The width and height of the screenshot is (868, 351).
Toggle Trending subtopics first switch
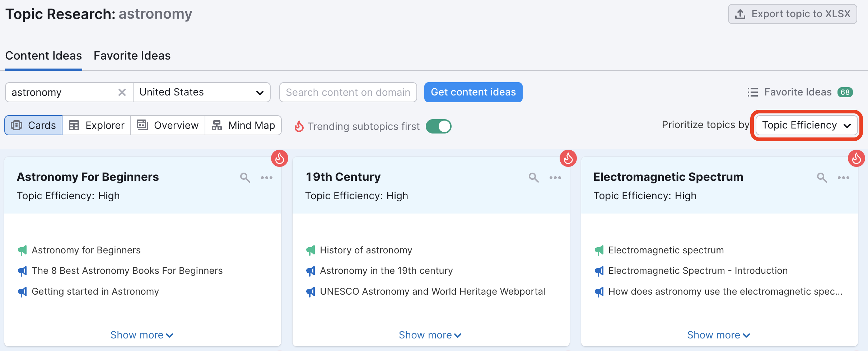coord(438,126)
